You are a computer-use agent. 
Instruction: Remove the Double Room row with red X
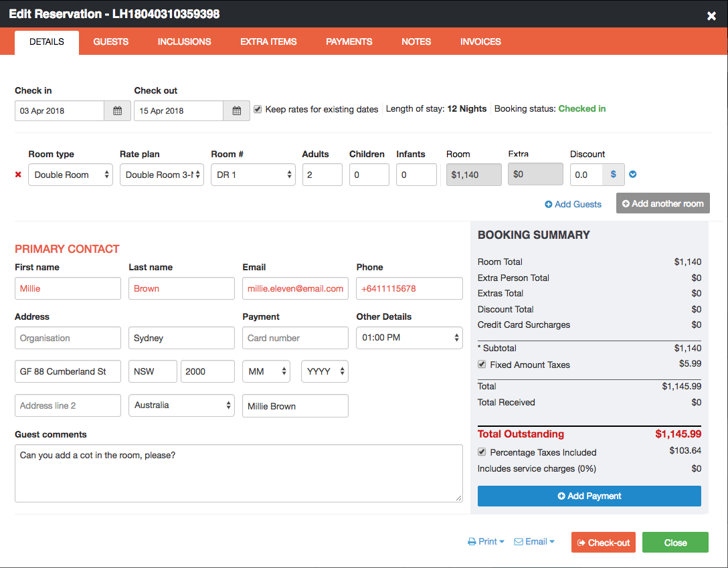click(x=19, y=175)
